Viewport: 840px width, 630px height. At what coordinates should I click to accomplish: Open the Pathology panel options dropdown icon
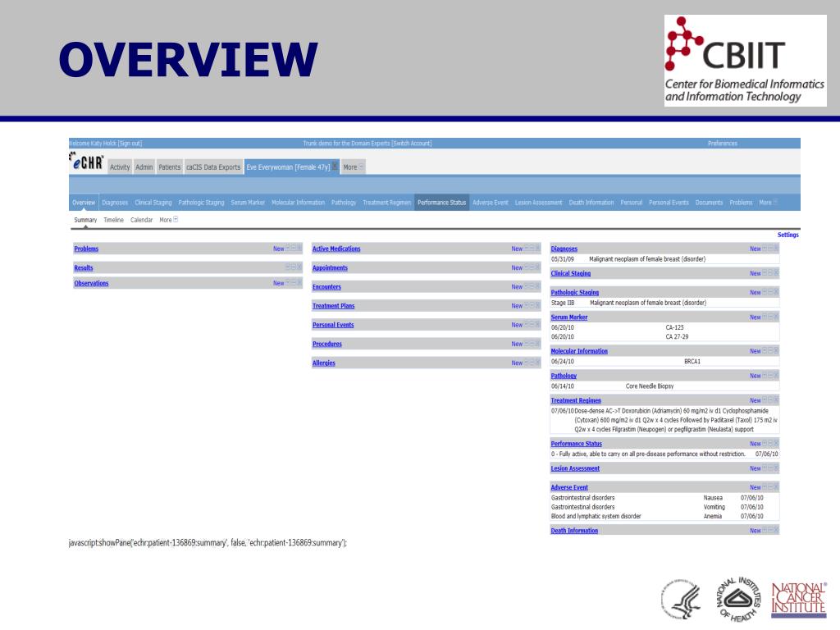[765, 375]
